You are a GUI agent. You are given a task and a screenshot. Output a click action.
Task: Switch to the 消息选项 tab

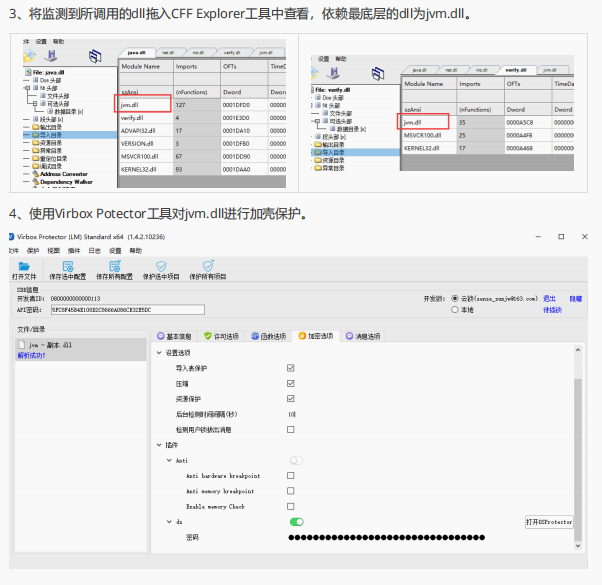363,336
